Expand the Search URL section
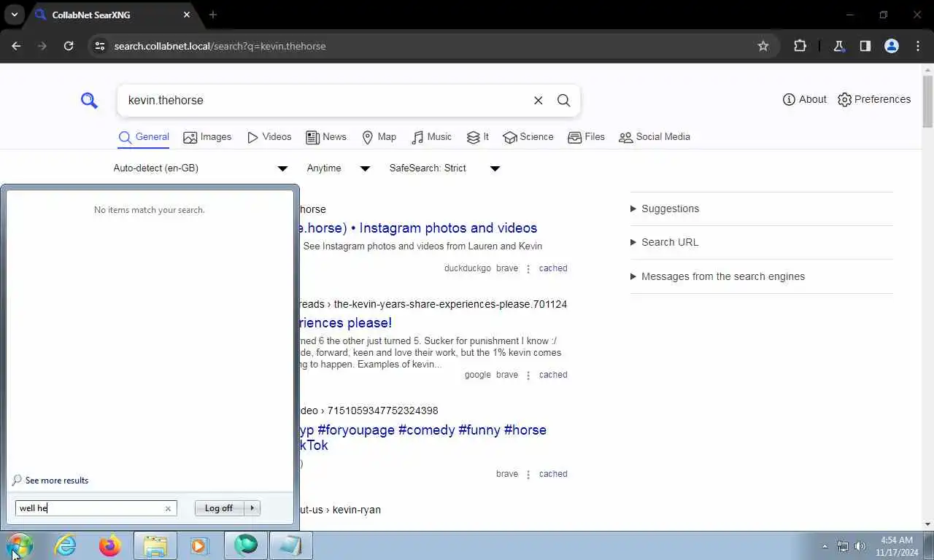Viewport: 934px width, 560px height. pyautogui.click(x=664, y=242)
